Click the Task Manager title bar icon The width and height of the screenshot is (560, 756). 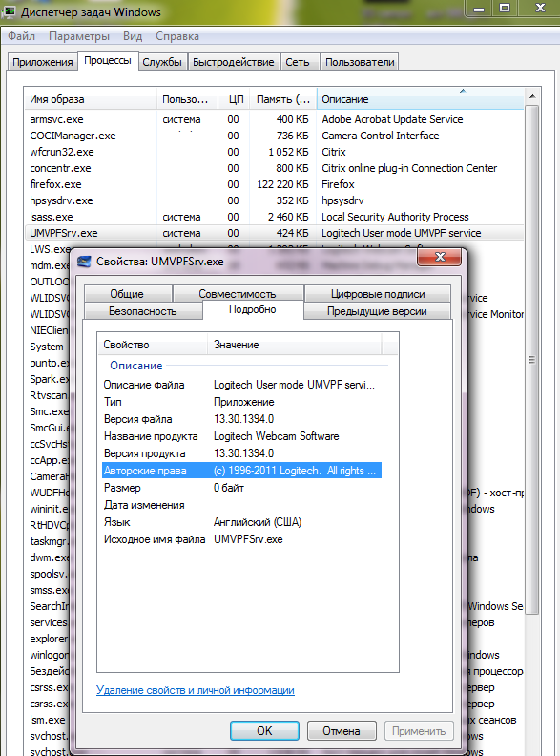click(x=9, y=11)
